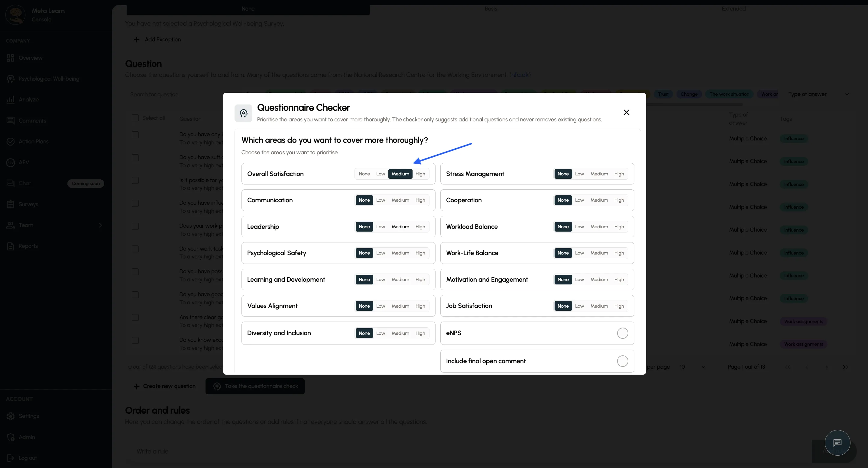
Task: Click the Action Plans check icon
Action: [x=11, y=141]
